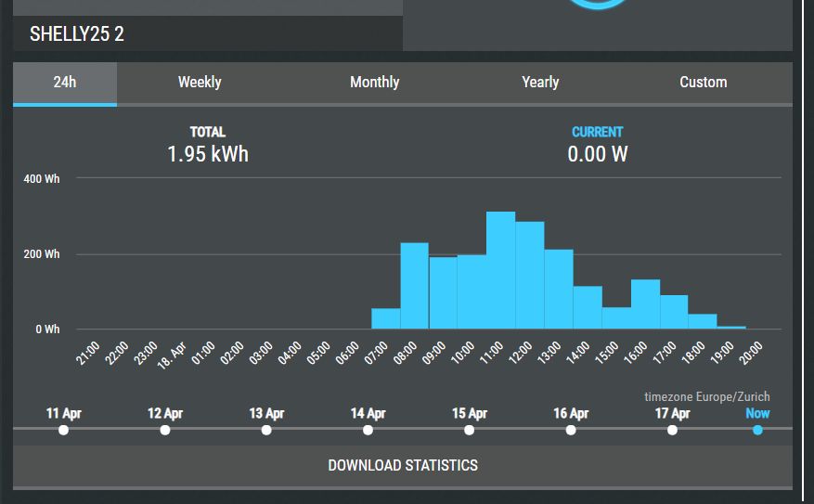Screen dimensions: 814x504
Task: Pick the 15 Apr timeline dot
Action: coord(470,431)
